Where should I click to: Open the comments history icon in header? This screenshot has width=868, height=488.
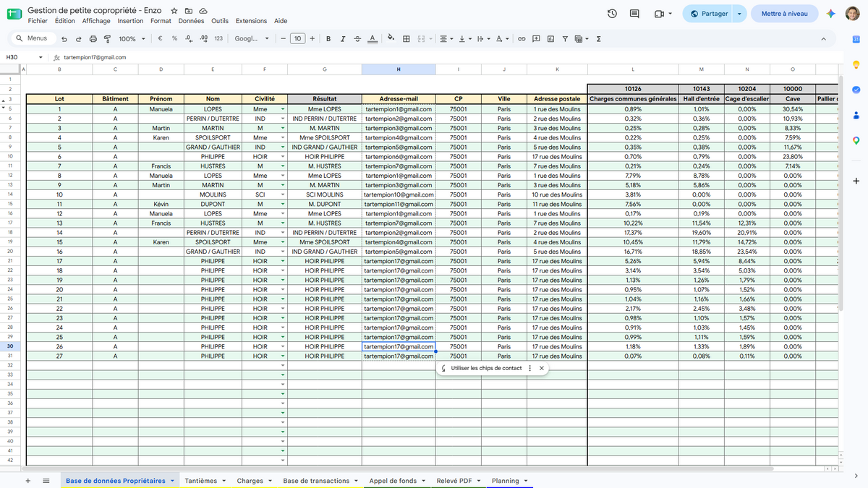(634, 14)
